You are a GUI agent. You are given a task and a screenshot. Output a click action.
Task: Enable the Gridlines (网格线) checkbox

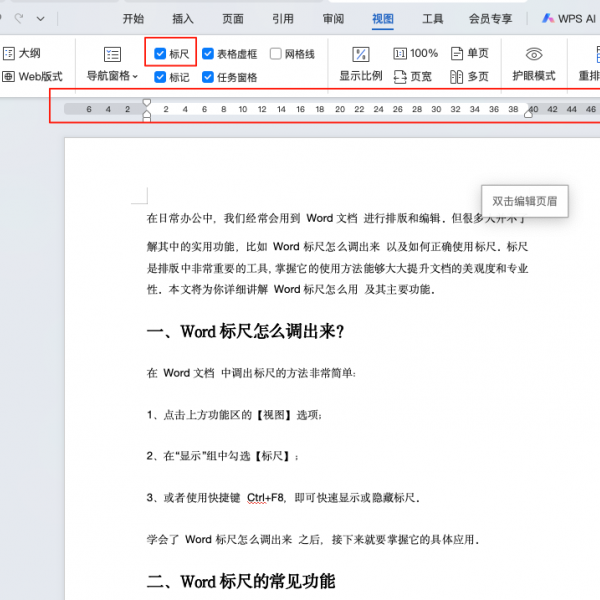coord(276,54)
